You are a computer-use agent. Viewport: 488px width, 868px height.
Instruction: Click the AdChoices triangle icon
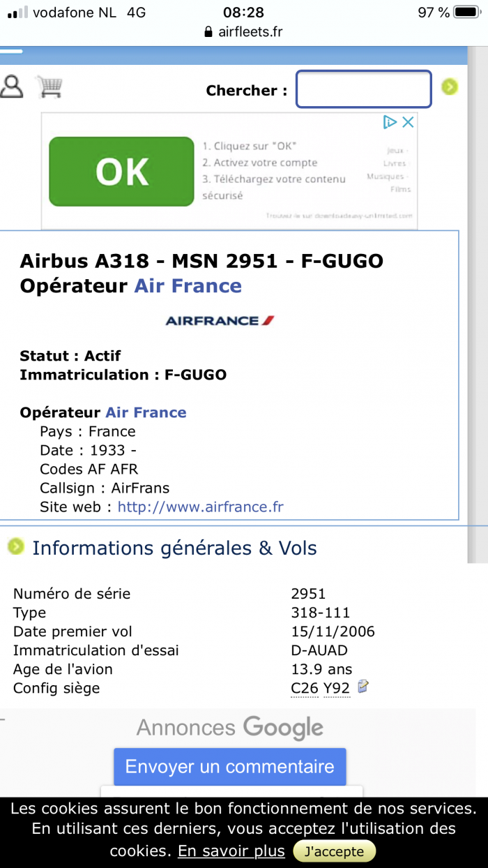click(390, 122)
